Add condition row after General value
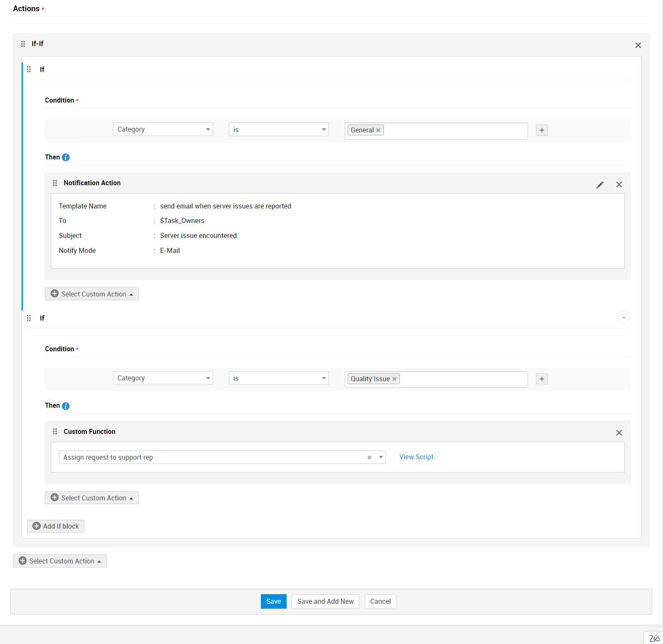The height and width of the screenshot is (644, 663). [541, 130]
